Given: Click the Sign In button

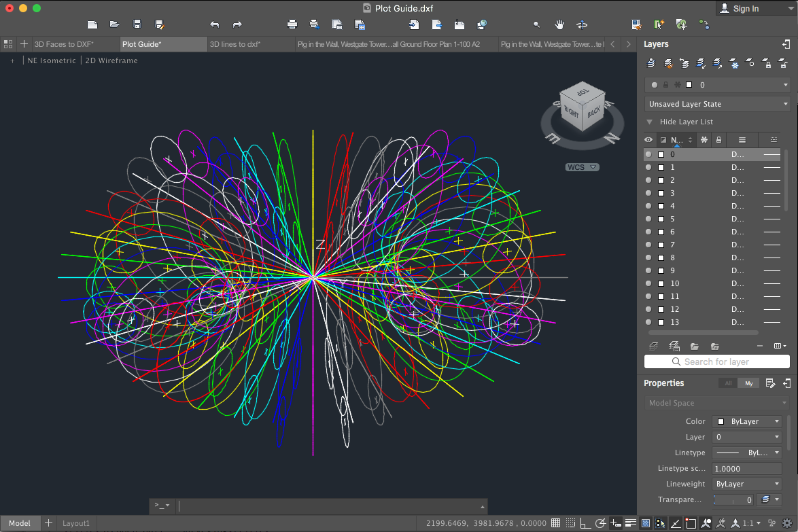Looking at the screenshot, I should click(746, 9).
